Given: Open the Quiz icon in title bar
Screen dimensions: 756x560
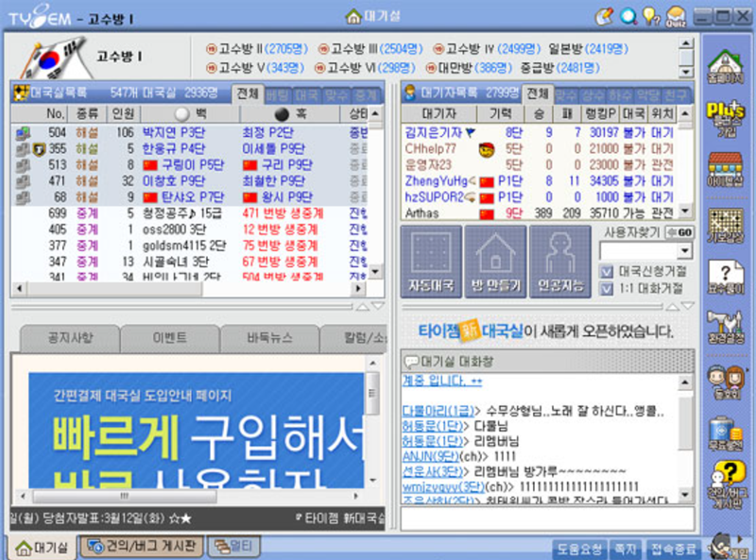Looking at the screenshot, I should click(x=676, y=17).
